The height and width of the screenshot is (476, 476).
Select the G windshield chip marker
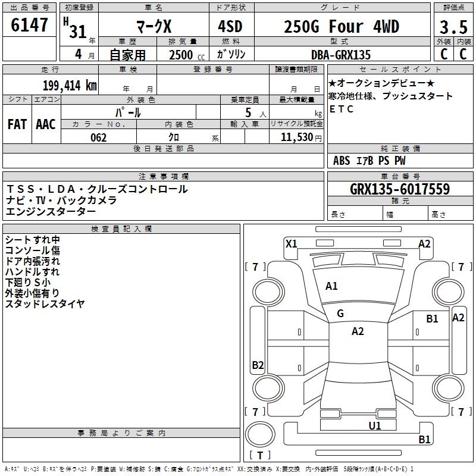pos(340,314)
